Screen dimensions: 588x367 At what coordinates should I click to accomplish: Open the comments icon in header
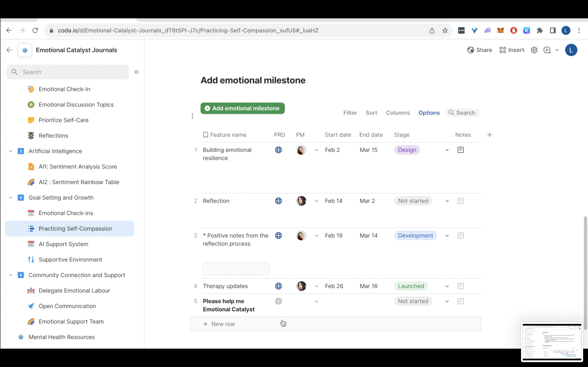(x=547, y=50)
